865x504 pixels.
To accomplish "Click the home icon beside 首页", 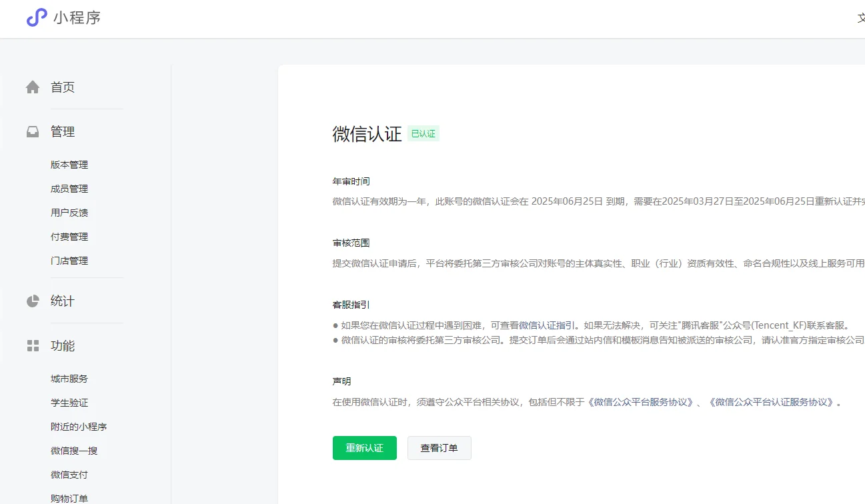I will pos(33,87).
